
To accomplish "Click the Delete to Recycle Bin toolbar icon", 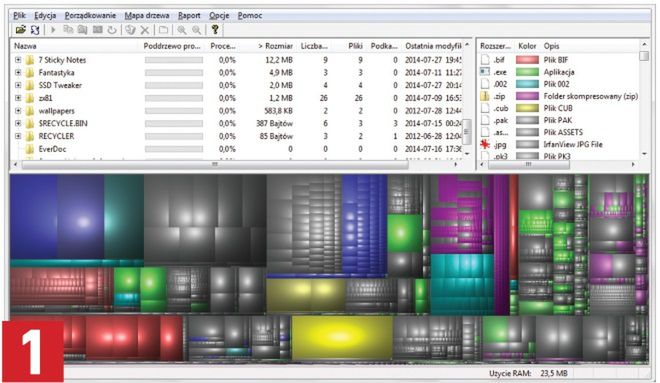I will 130,30.
